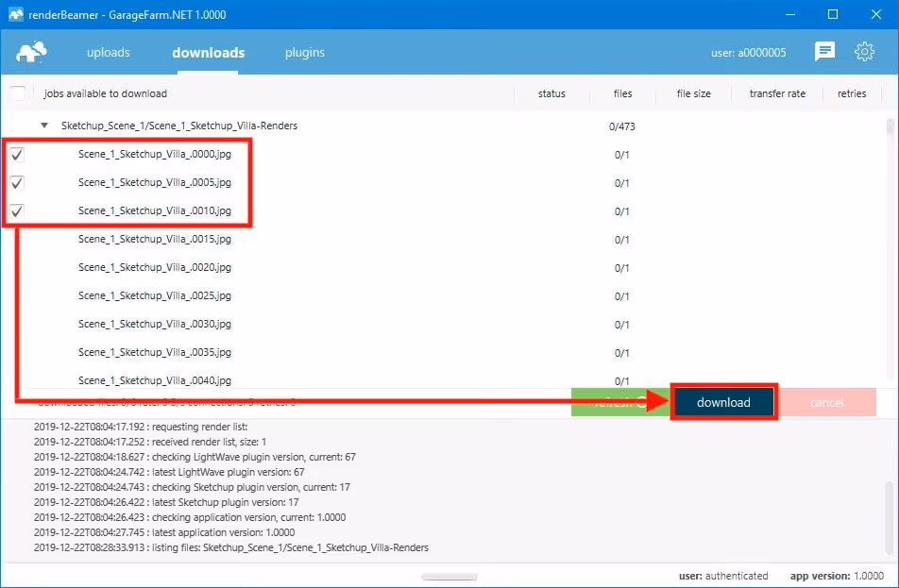Viewport: 899px width, 588px height.
Task: Select file Scene_1_Sketchup_Villa_.0025.jpg
Action: 154,295
